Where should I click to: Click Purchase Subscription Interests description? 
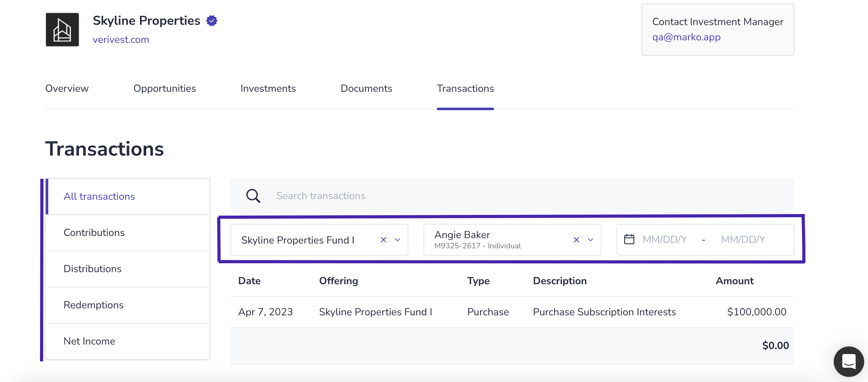pyautogui.click(x=604, y=312)
